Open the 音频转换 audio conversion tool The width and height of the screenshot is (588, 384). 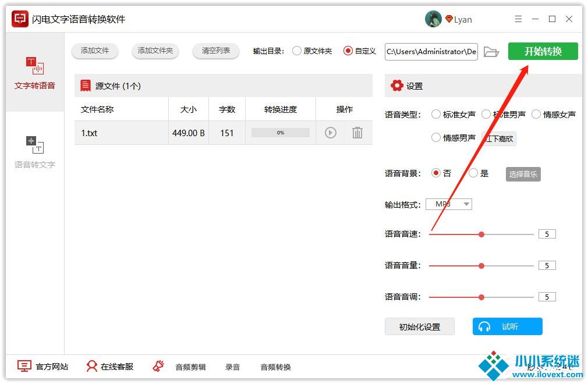click(275, 367)
